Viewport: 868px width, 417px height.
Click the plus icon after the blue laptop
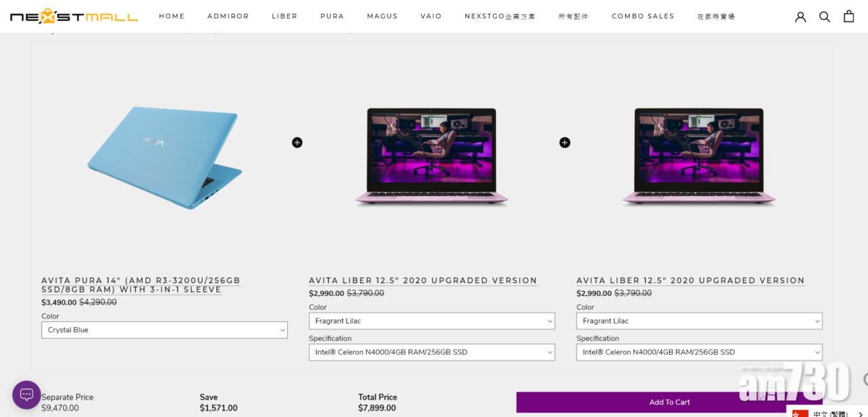pos(297,143)
